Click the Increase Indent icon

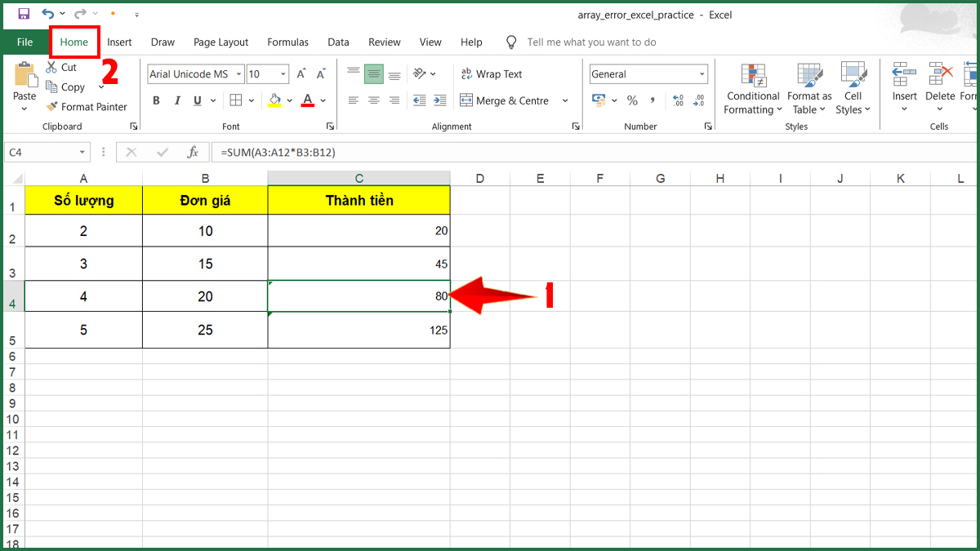pos(440,100)
